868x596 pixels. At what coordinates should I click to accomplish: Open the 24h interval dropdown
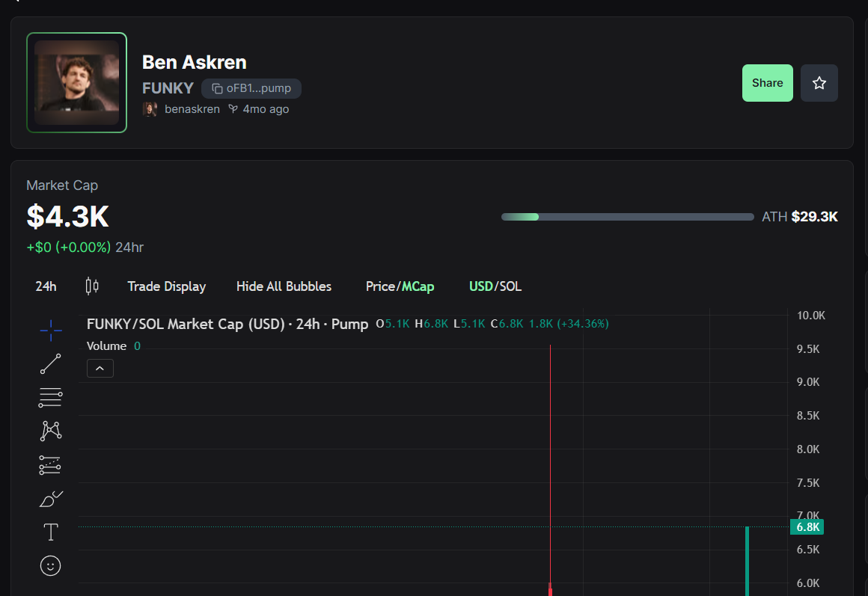46,286
